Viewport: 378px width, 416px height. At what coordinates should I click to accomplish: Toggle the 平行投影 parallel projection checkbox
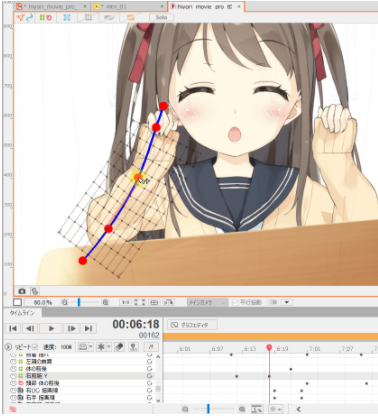click(235, 302)
